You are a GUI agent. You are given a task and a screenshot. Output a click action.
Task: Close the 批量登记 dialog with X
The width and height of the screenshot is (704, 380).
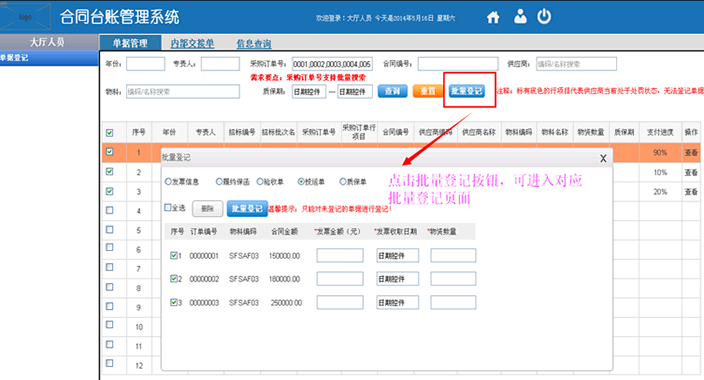point(603,158)
